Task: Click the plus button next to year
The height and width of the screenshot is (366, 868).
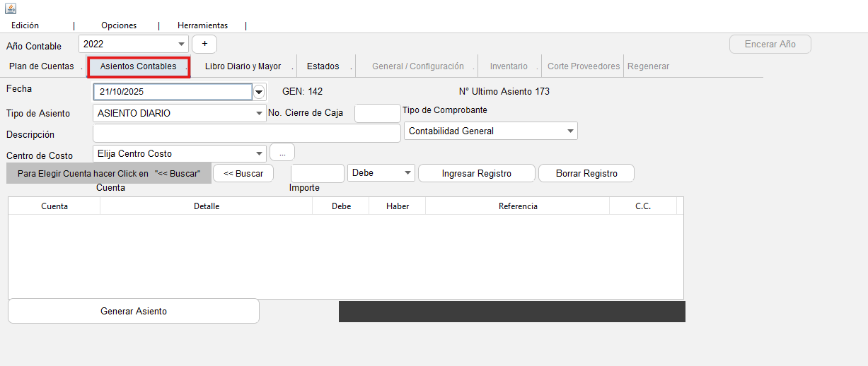Action: pyautogui.click(x=204, y=44)
